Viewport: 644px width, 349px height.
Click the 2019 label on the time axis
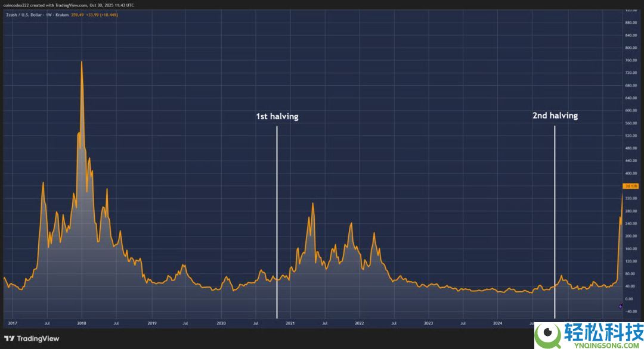[x=152, y=323]
